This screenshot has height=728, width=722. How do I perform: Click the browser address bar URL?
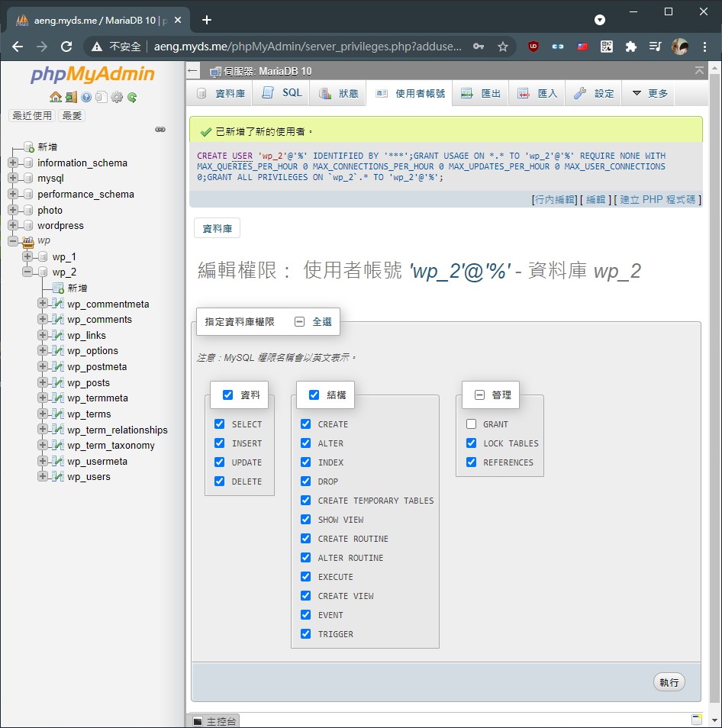[x=308, y=47]
